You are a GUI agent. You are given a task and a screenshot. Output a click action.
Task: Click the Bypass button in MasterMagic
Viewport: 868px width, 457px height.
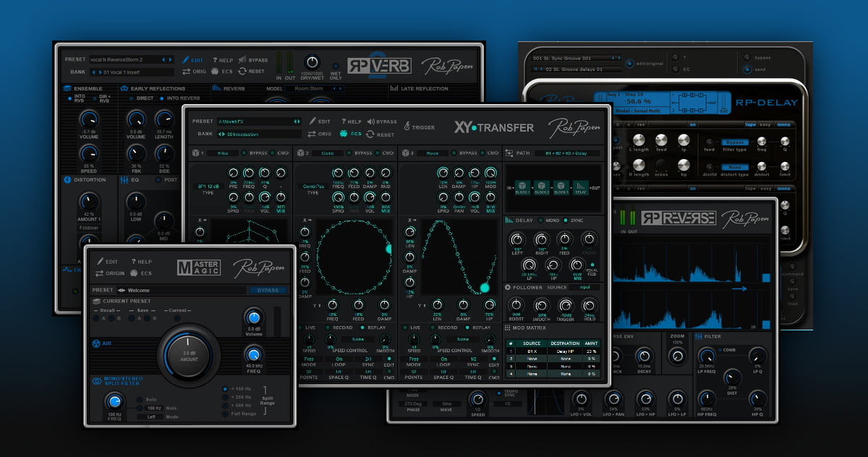coord(267,291)
